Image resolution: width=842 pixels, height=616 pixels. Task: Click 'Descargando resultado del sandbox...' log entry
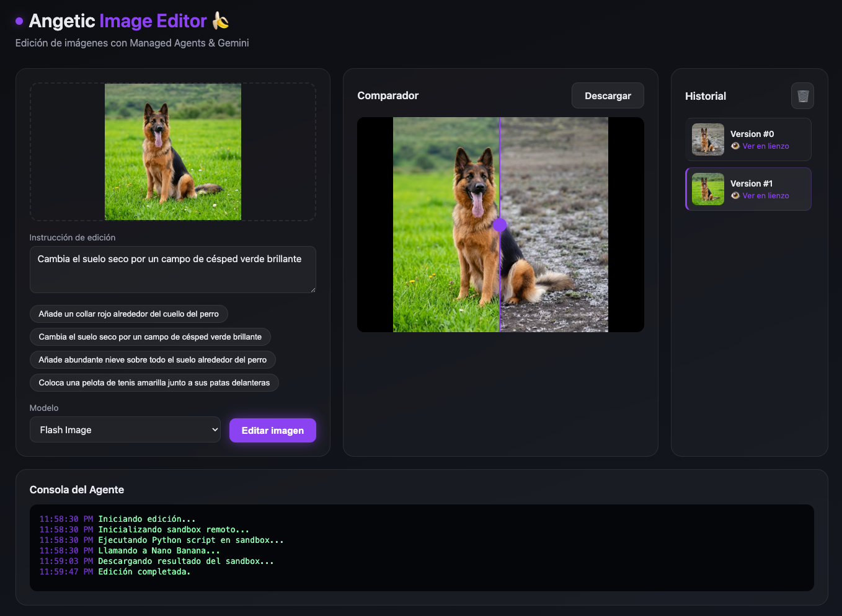click(186, 561)
